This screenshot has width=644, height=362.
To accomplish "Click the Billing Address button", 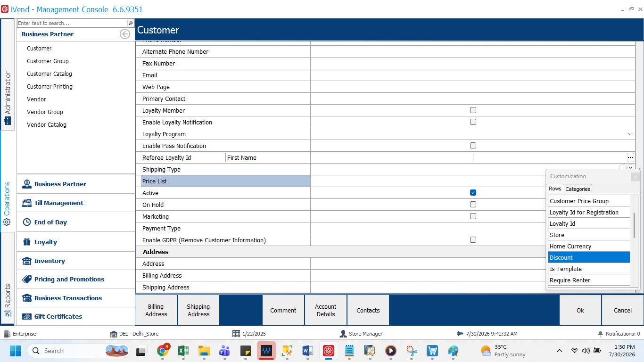I will (156, 310).
